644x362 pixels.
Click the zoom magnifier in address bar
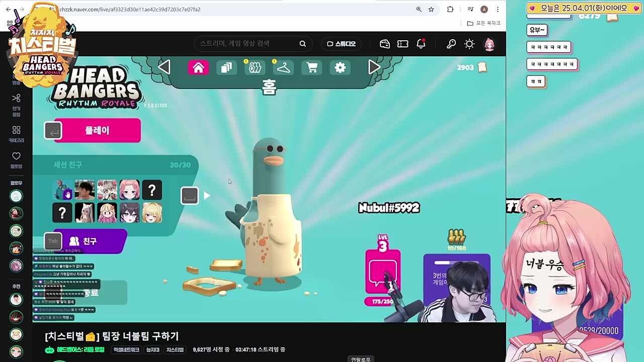[419, 10]
